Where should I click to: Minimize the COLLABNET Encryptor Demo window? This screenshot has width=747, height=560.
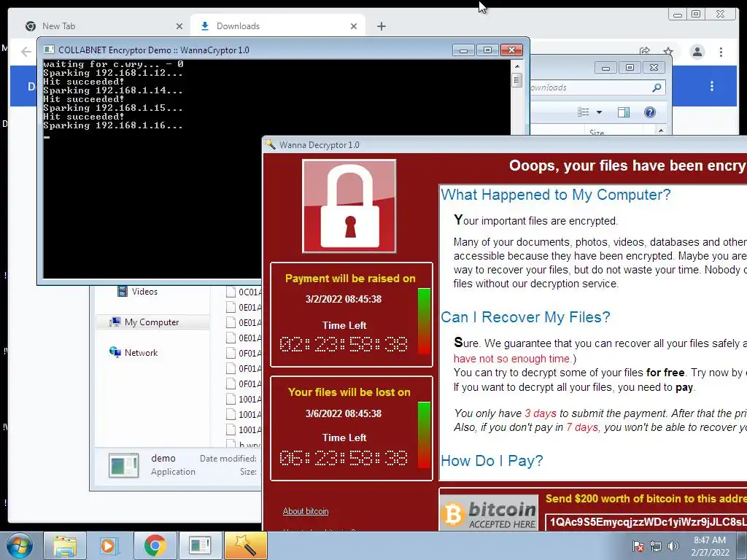[x=463, y=50]
